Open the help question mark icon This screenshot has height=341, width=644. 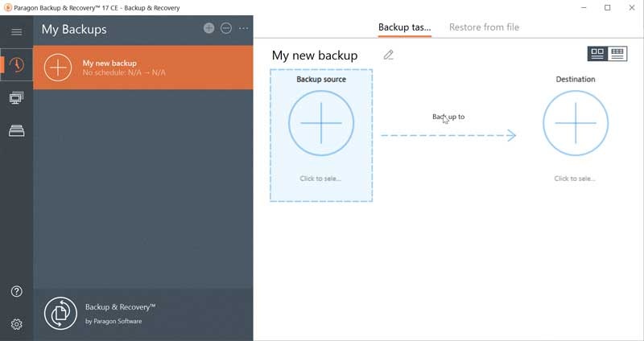16,291
